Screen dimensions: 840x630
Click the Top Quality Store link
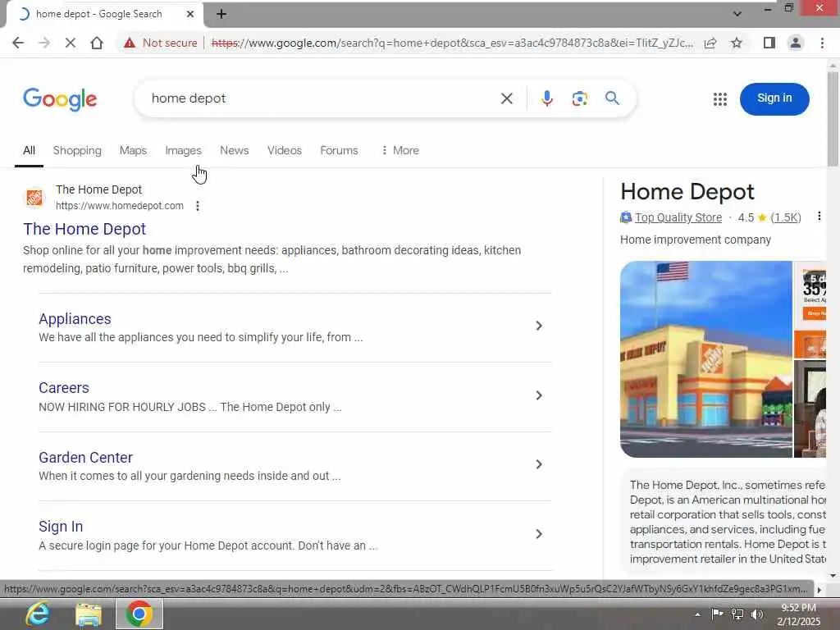click(x=678, y=217)
